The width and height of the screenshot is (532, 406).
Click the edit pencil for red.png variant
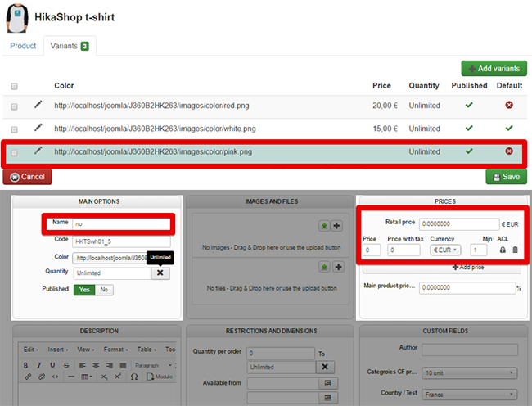coord(37,105)
